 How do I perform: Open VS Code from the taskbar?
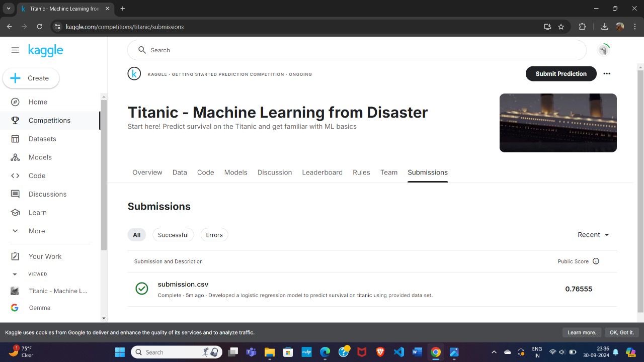pyautogui.click(x=399, y=352)
